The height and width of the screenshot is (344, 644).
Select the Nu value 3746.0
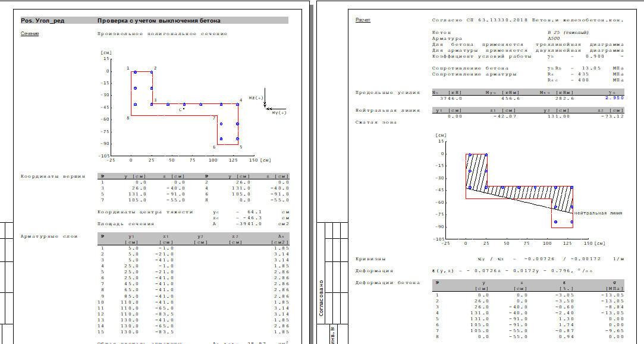tap(451, 99)
